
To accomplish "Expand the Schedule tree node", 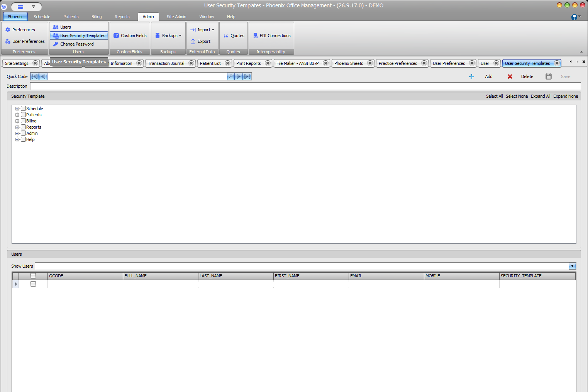I will tap(17, 109).
